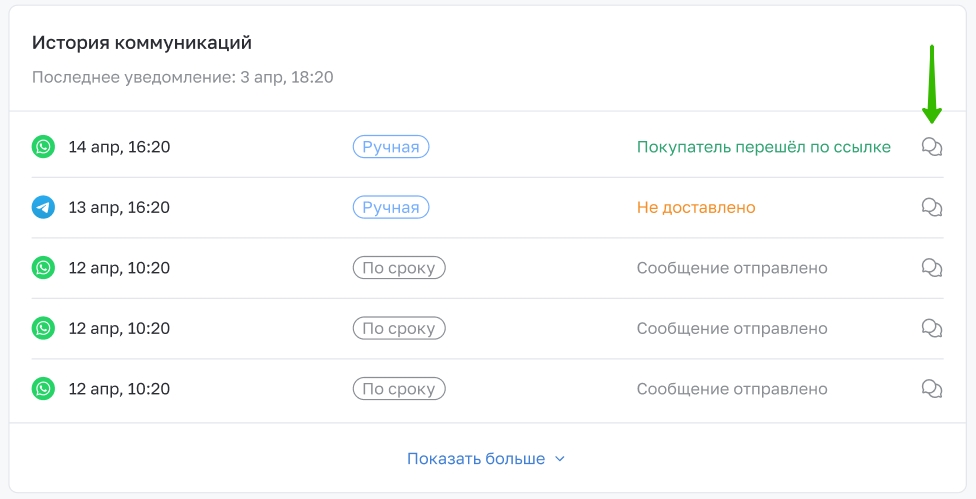Viewport: 976px width, 499px height.
Task: Open chat icon in the first 12 апр row
Action: (x=932, y=268)
